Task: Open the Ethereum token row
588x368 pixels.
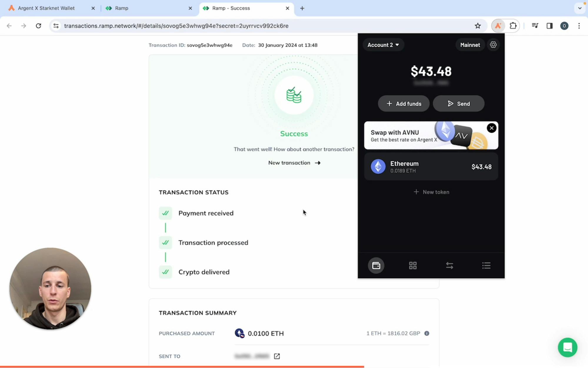Action: click(431, 167)
